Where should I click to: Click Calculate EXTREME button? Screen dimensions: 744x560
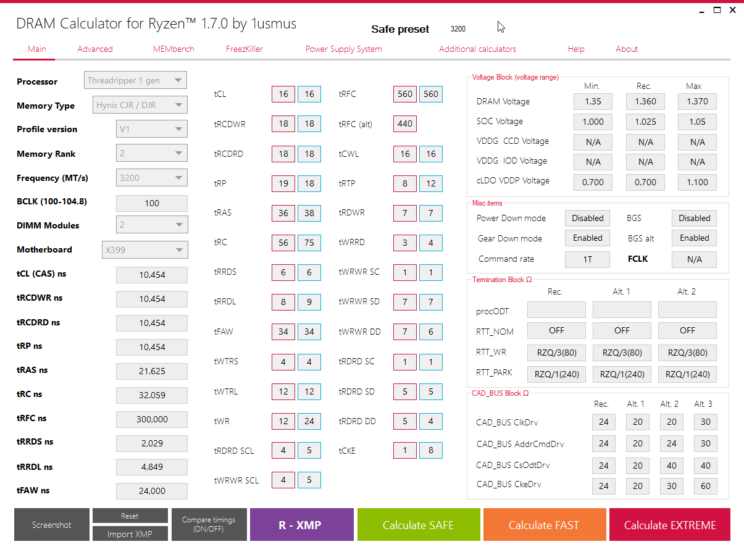pyautogui.click(x=670, y=525)
